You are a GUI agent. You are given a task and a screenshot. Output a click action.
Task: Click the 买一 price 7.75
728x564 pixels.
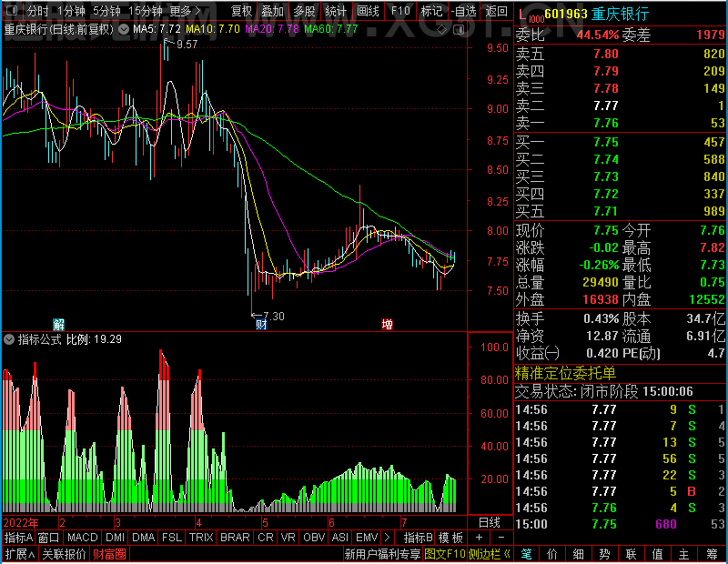click(606, 142)
